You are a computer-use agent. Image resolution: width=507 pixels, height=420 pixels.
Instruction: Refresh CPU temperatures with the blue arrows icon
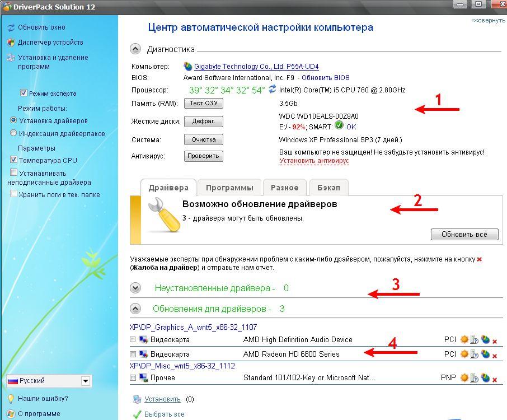pyautogui.click(x=273, y=88)
